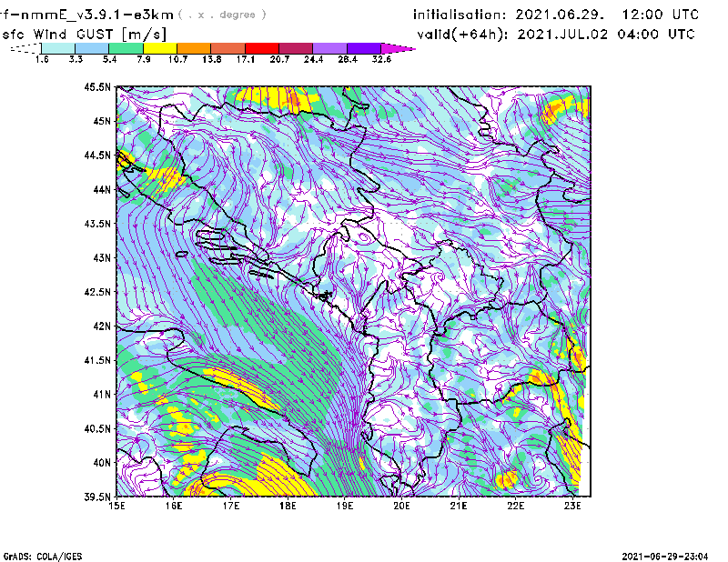Viewport: 728px width, 562px height.
Task: Click the 'initialisation: 2021.06.29.' date text
Action: [x=509, y=15]
